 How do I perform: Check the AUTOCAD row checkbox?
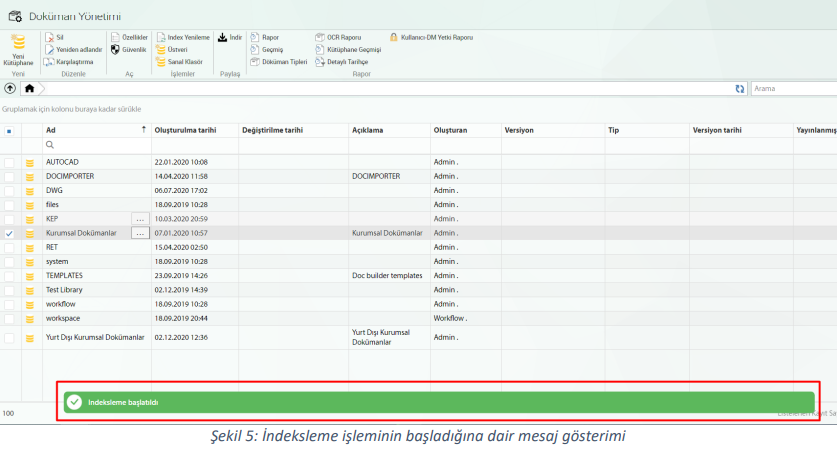point(9,161)
